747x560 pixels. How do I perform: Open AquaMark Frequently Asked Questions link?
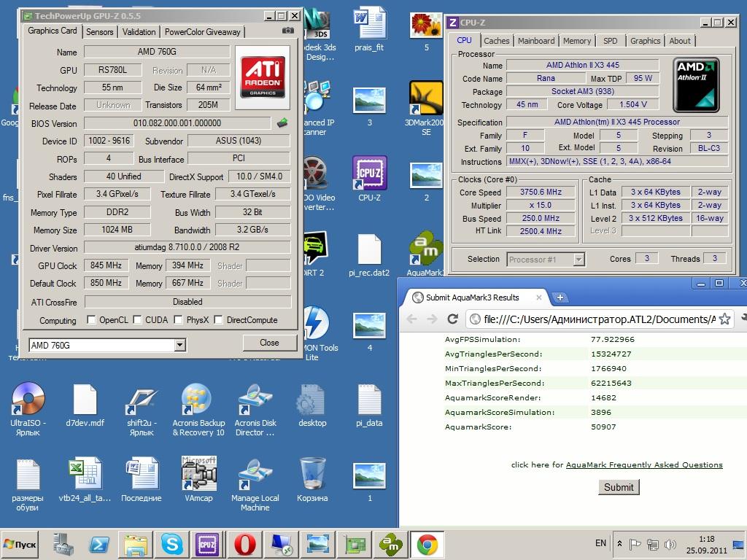click(x=644, y=464)
